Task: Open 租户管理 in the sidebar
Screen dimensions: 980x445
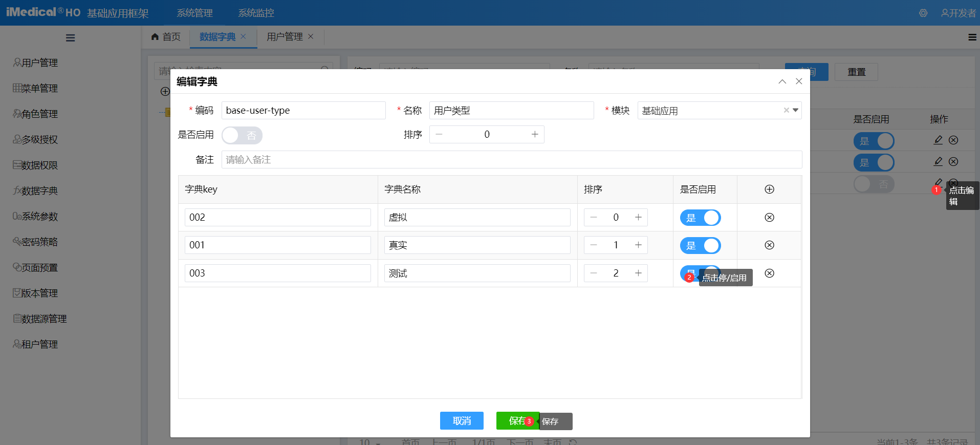Action: coord(35,344)
